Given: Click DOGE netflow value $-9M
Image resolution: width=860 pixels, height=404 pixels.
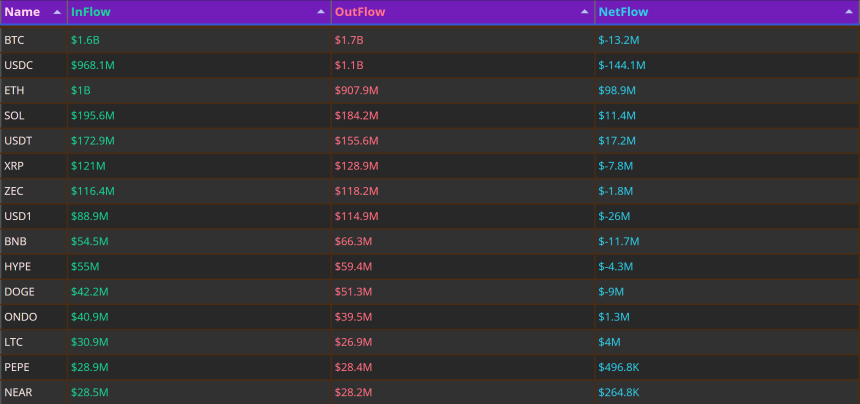Looking at the screenshot, I should coord(611,292).
